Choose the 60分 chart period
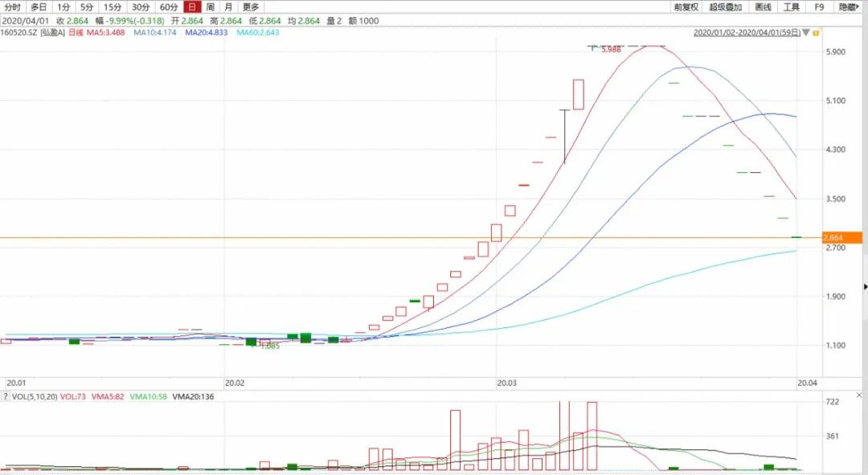Viewport: 868px width, 475px height. 169,7
